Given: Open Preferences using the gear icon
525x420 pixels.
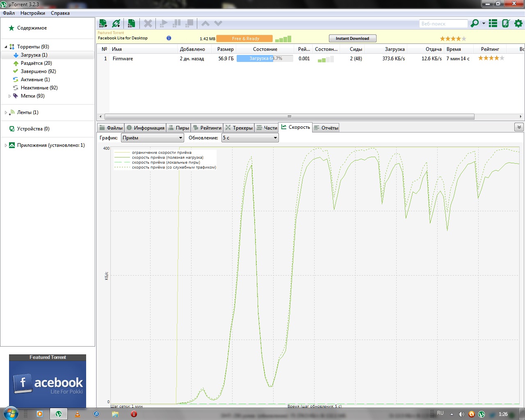Looking at the screenshot, I should (x=518, y=23).
